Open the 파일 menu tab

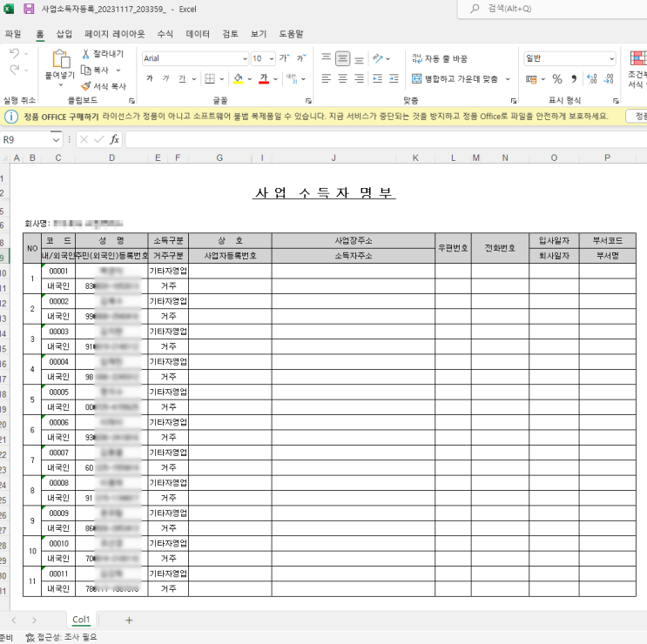click(x=13, y=34)
